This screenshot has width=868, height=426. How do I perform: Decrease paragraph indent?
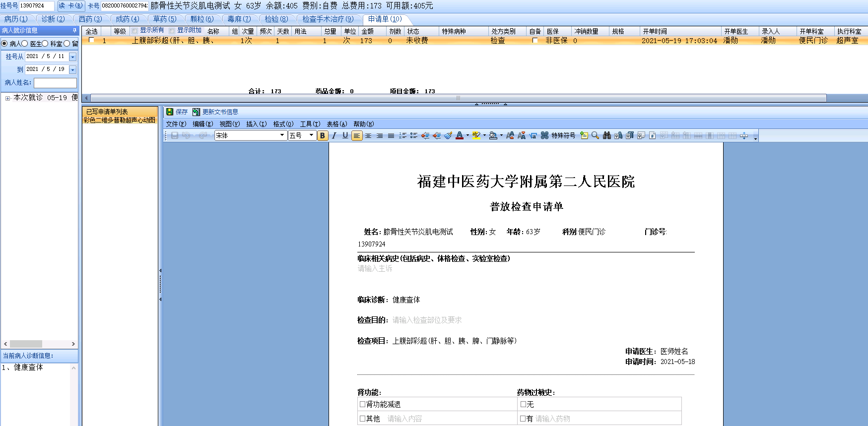point(425,135)
